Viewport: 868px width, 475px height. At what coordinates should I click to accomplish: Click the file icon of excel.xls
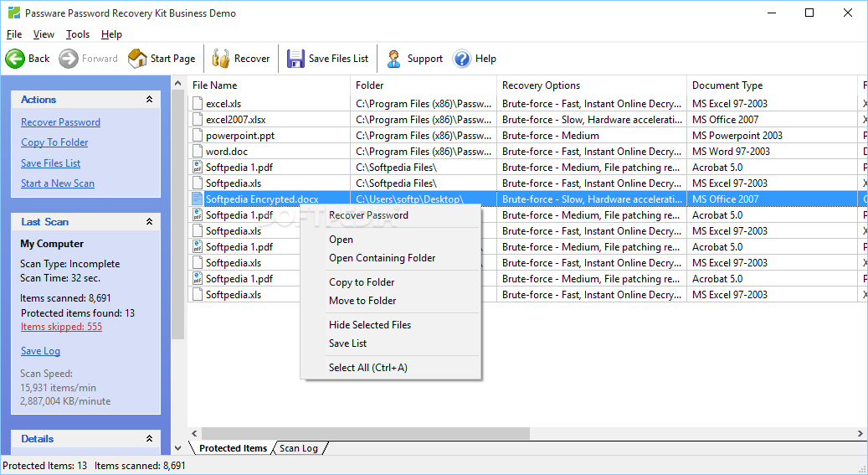(197, 104)
